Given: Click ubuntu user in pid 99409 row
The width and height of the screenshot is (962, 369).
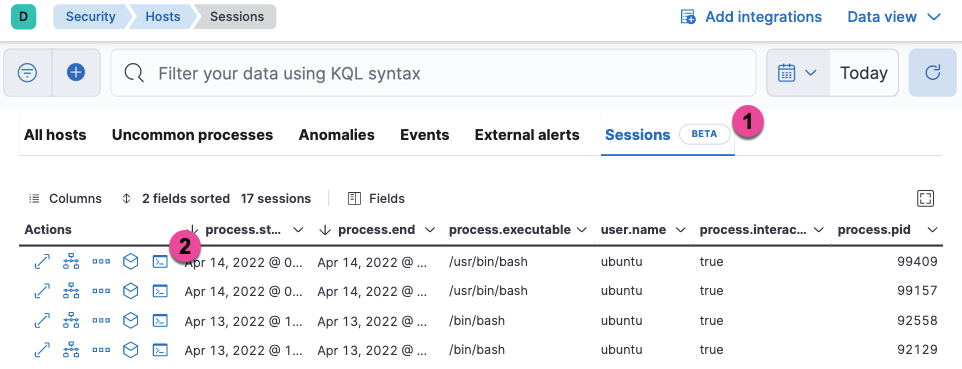Looking at the screenshot, I should (621, 262).
